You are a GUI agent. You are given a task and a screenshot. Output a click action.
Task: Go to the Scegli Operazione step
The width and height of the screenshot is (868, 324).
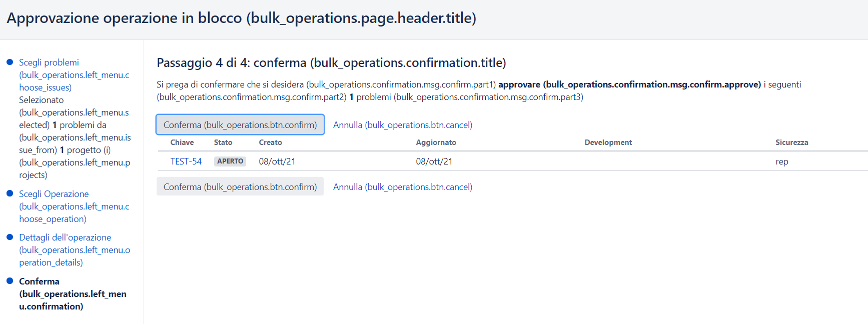54,194
